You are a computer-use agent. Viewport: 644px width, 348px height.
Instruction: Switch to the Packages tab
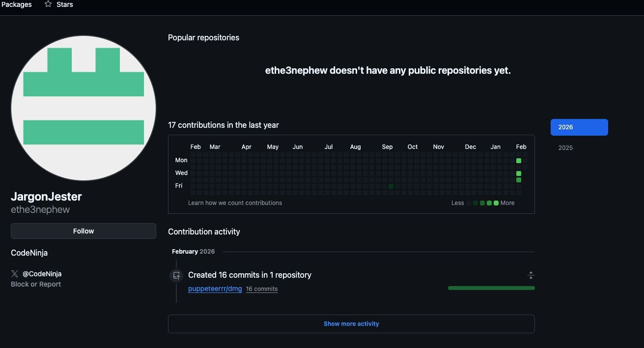pyautogui.click(x=17, y=4)
